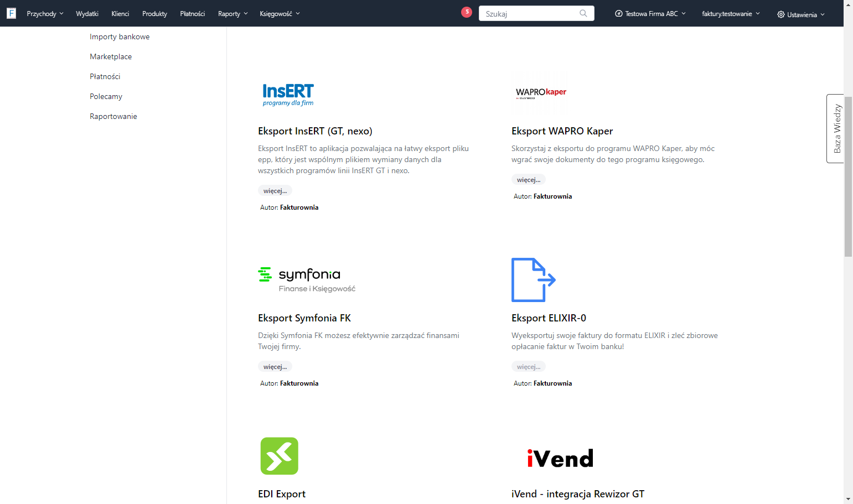This screenshot has height=504, width=853.
Task: Click więcej... under Eksport WAPRO Kaper
Action: tap(529, 180)
